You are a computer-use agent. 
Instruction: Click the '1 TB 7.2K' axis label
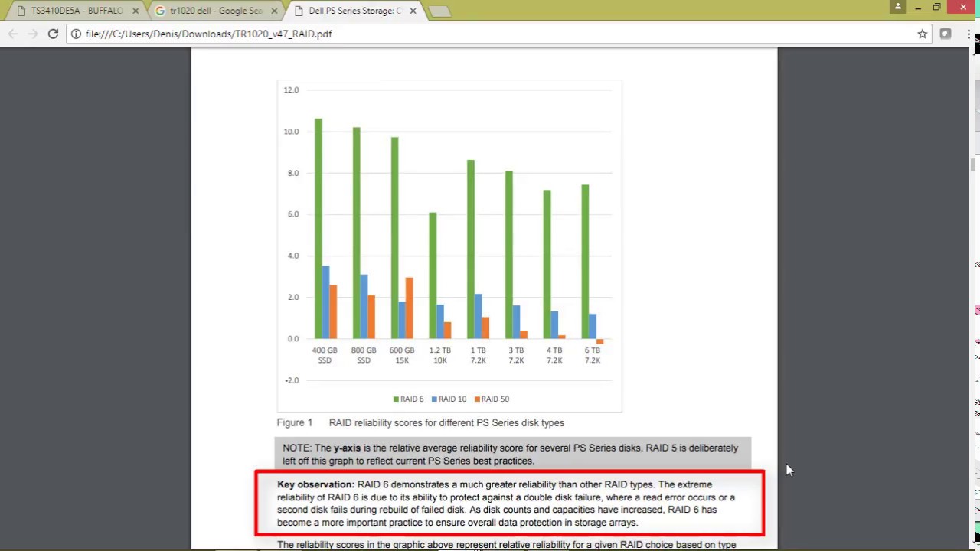478,355
